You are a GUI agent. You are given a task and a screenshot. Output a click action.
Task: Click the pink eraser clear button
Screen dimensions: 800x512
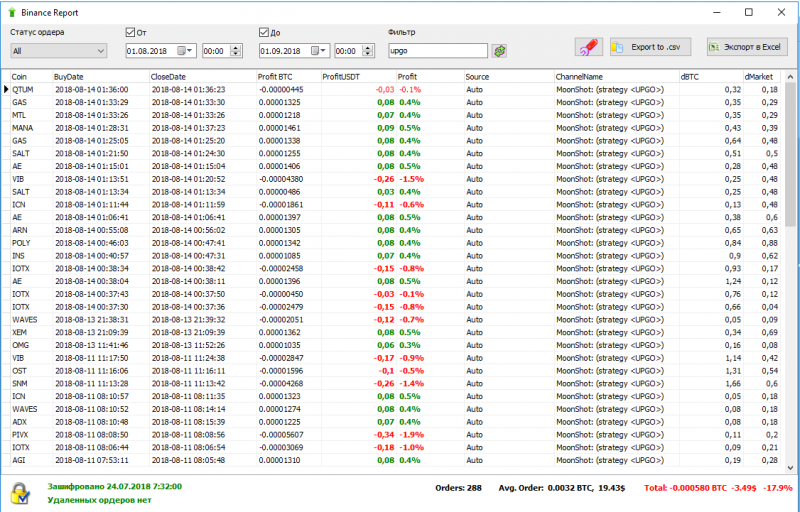point(589,47)
